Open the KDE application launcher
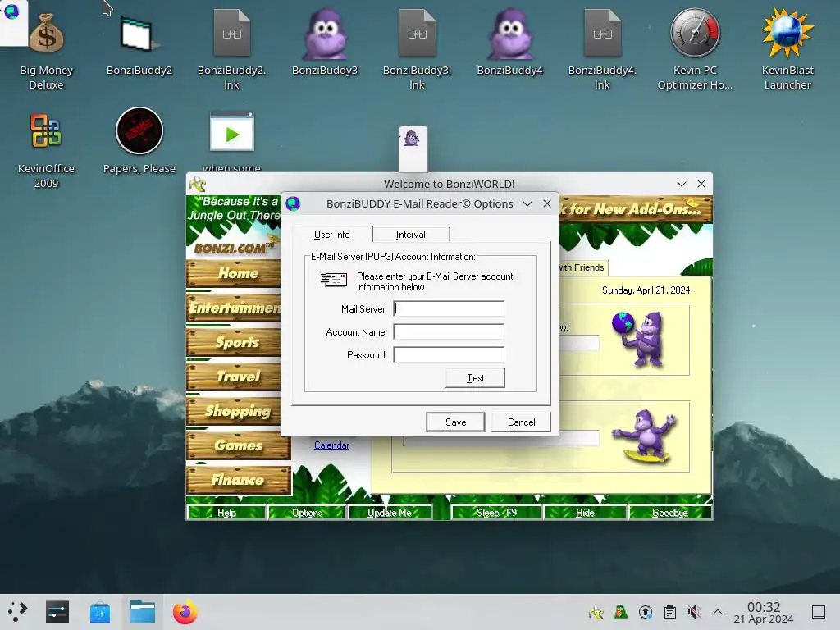840x630 pixels. tap(17, 612)
